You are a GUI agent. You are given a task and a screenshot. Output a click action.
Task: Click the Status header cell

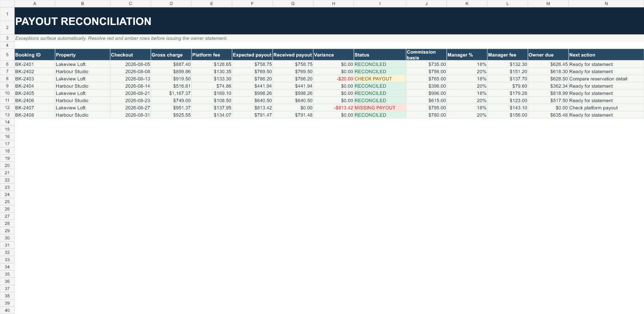[380, 55]
